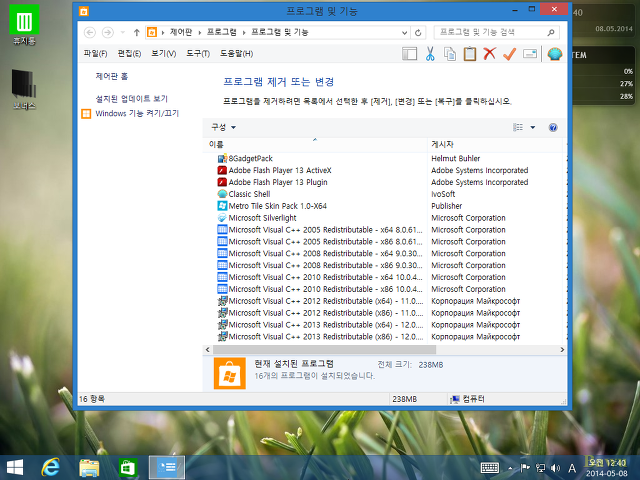Click the Up arrow navigation button

(137, 32)
